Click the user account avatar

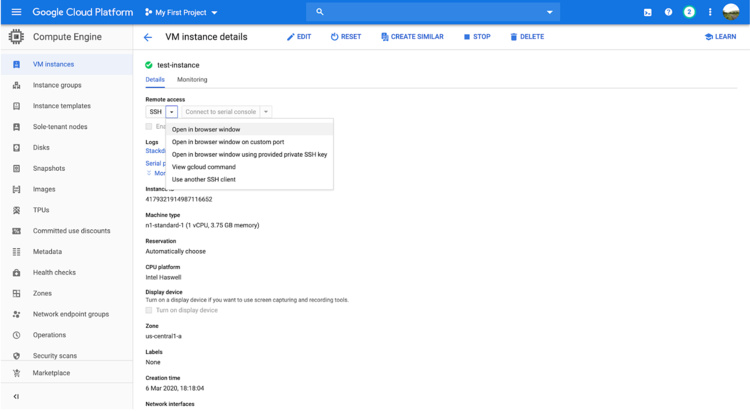click(731, 12)
